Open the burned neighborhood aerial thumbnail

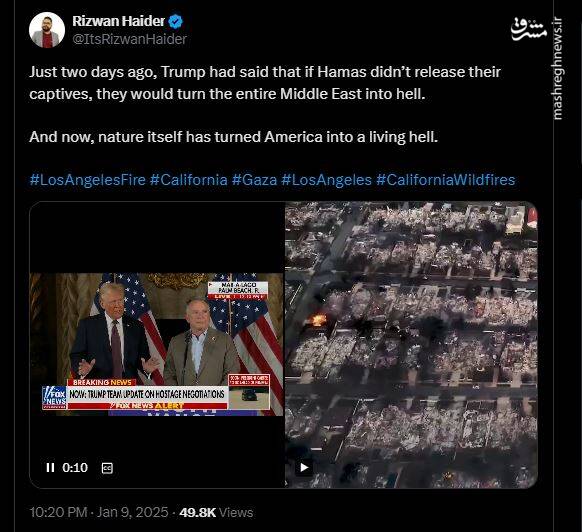point(411,345)
